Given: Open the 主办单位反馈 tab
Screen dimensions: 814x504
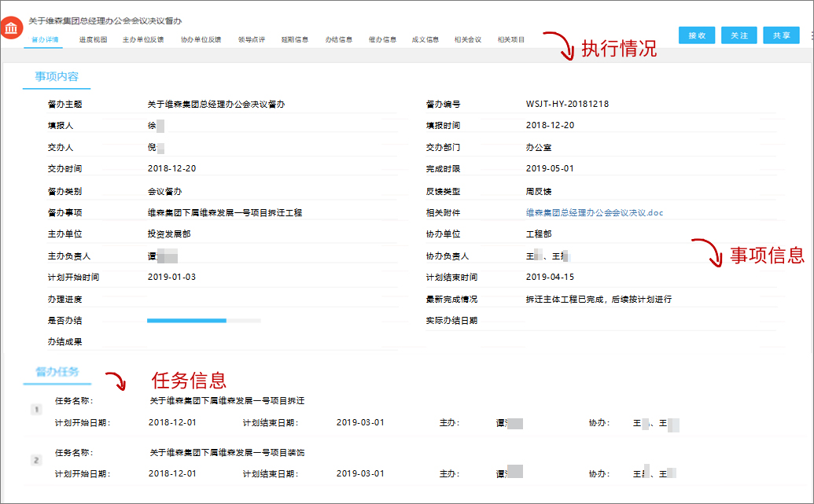Looking at the screenshot, I should click(x=143, y=39).
